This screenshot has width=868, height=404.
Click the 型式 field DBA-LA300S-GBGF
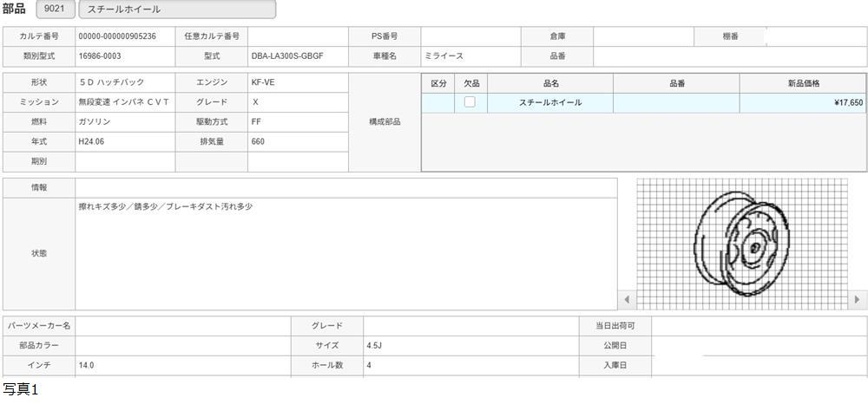point(298,56)
